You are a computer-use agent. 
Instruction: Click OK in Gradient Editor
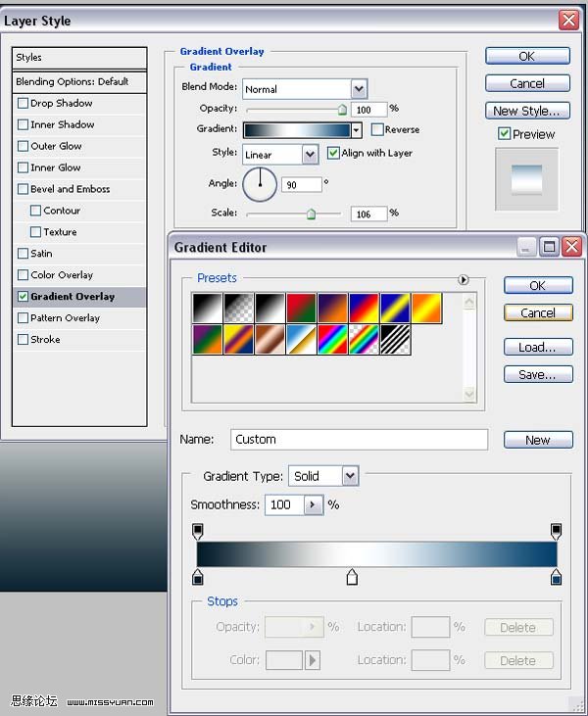pos(538,285)
